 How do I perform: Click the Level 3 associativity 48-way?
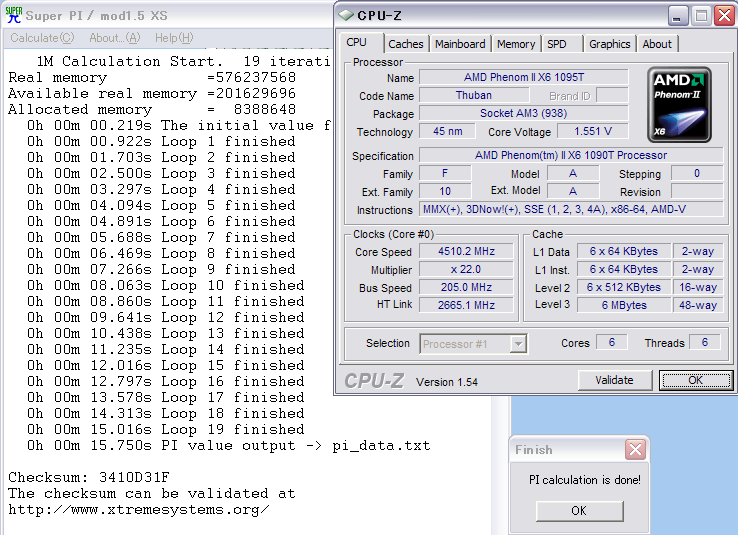(698, 305)
